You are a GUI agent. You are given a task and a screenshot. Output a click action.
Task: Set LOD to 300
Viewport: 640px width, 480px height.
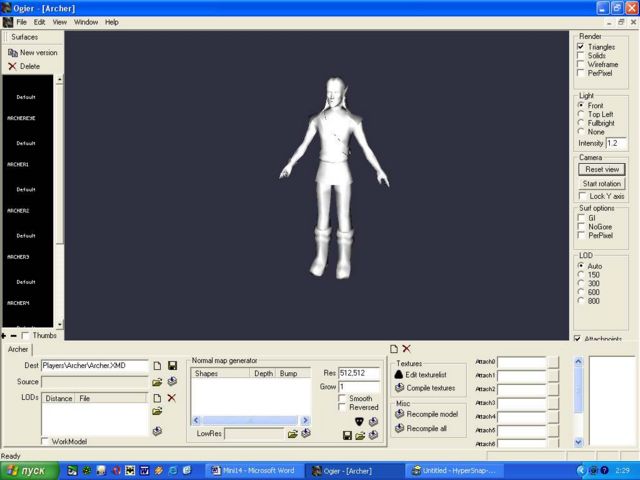click(581, 283)
